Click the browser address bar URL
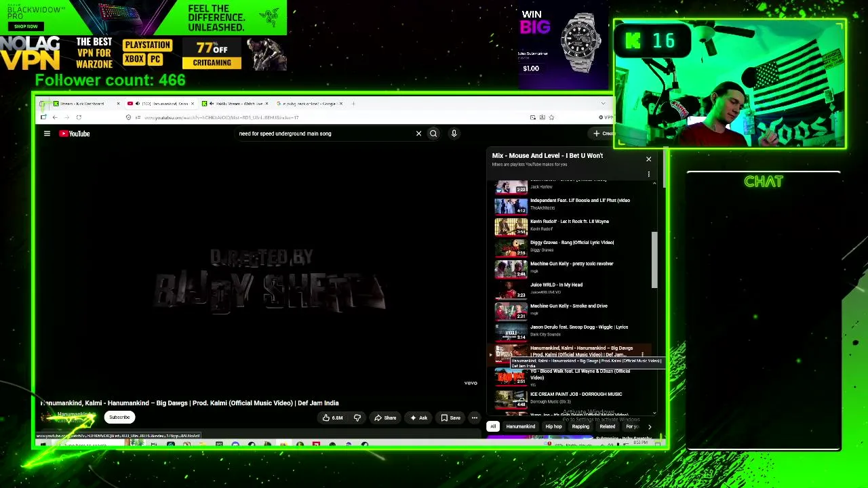This screenshot has height=488, width=868. (x=221, y=118)
